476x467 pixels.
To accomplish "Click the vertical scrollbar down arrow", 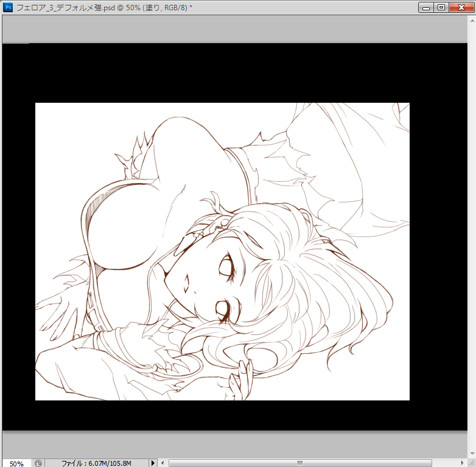I will [472, 454].
